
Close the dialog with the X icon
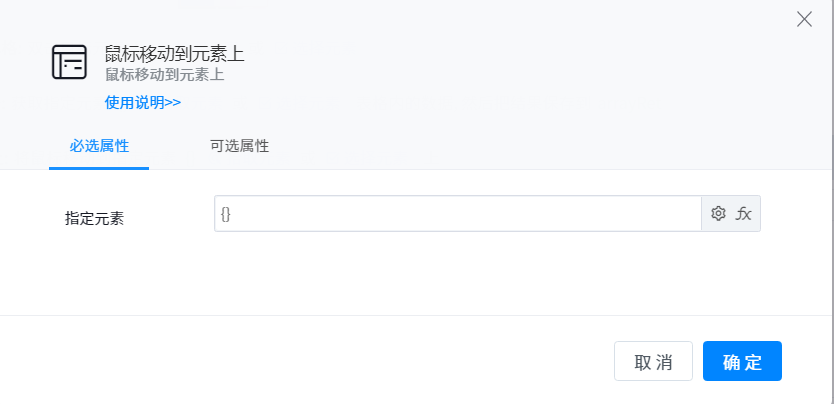coord(804,19)
